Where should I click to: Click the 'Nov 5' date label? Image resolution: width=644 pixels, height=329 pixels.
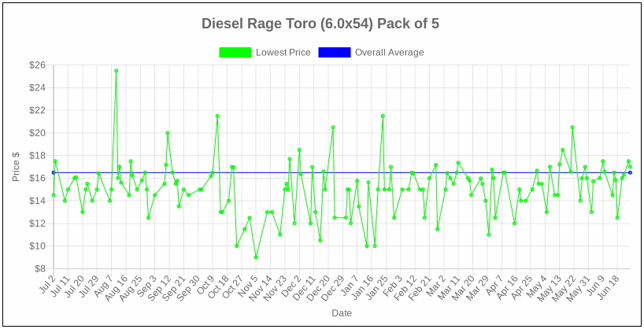pyautogui.click(x=249, y=284)
